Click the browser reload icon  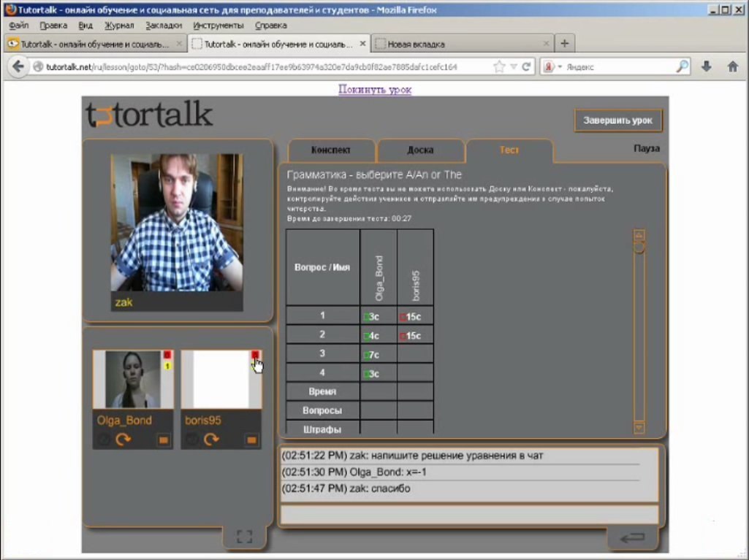pos(526,67)
